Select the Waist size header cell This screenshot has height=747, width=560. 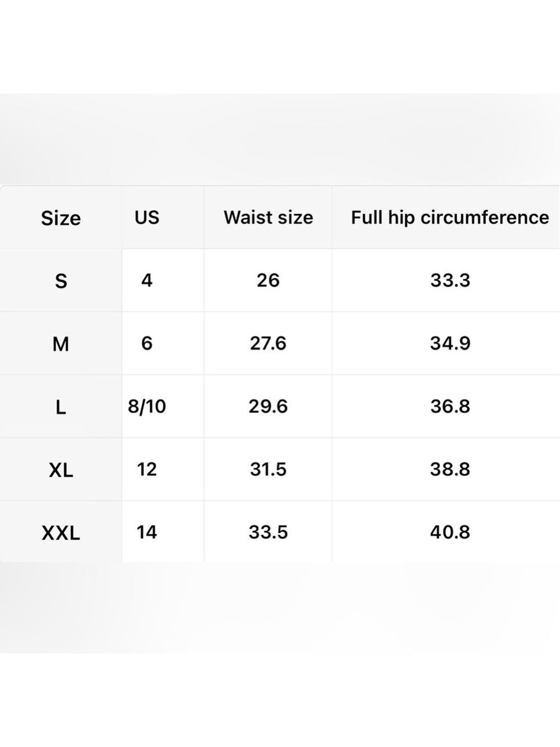click(x=268, y=217)
